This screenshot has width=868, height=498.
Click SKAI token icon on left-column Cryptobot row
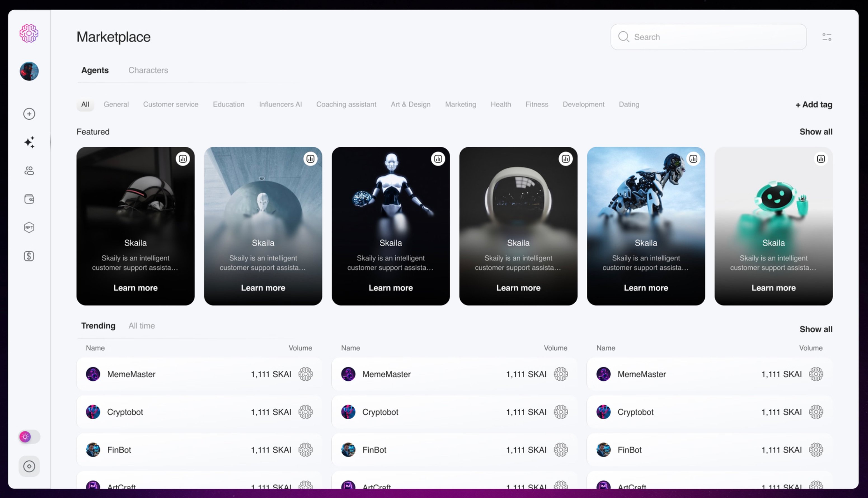tap(305, 412)
